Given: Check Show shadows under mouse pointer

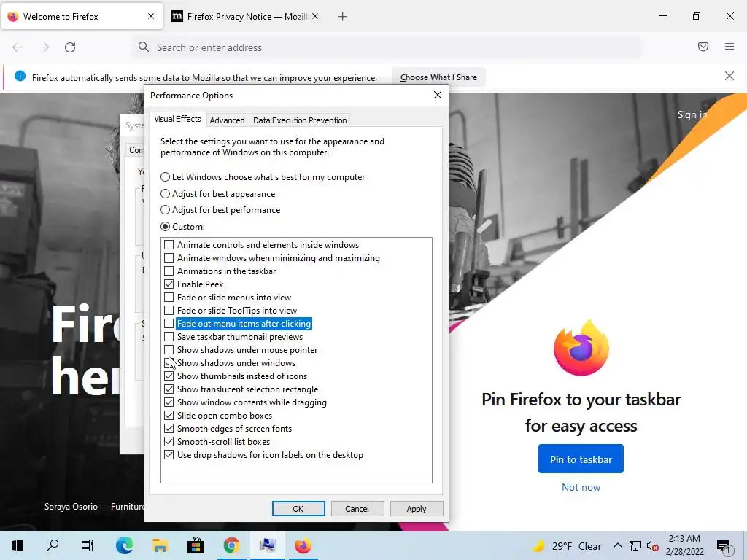Looking at the screenshot, I should 169,349.
